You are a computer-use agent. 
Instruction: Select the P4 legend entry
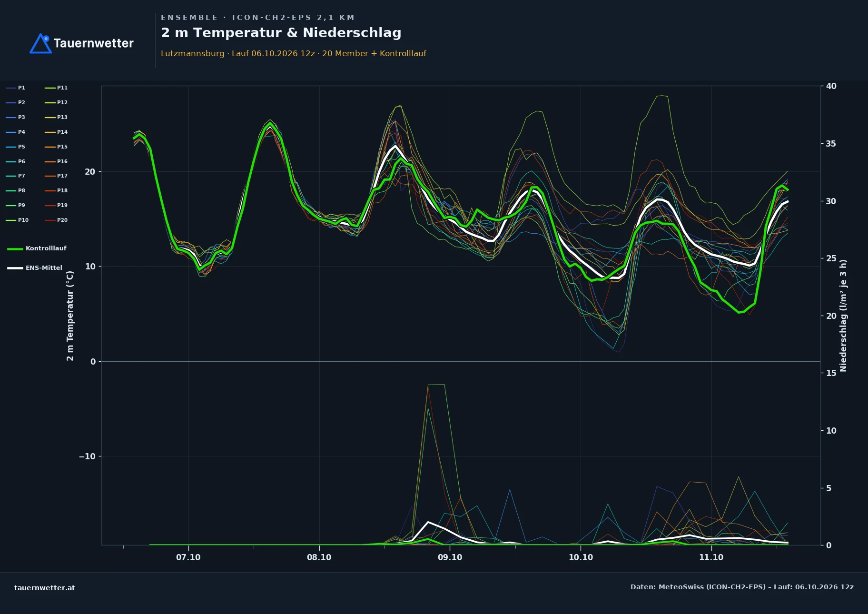(x=16, y=132)
